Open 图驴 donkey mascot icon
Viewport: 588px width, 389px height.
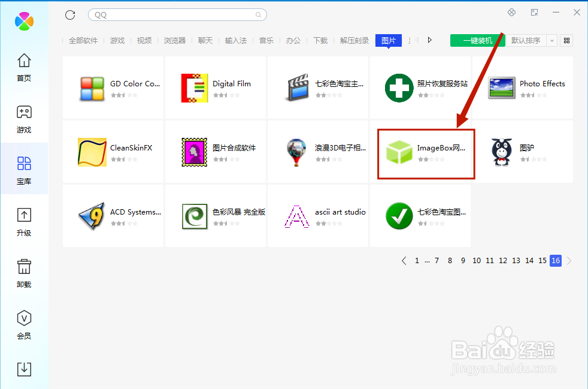502,152
